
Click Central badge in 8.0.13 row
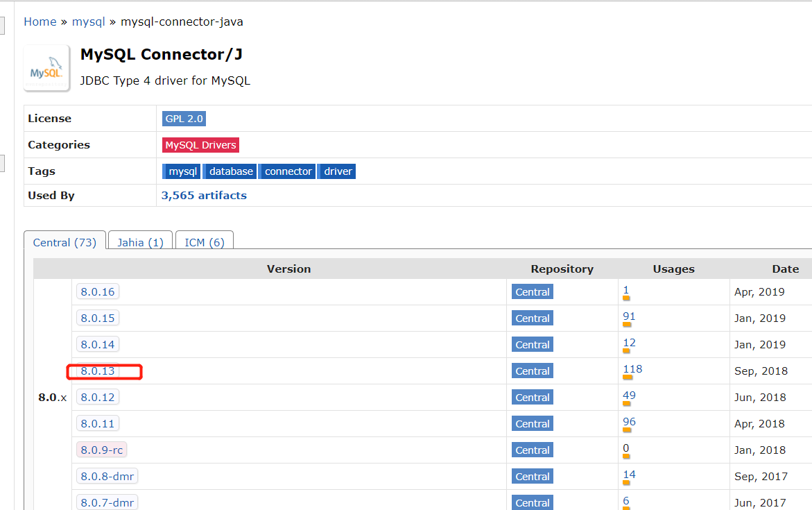point(533,371)
